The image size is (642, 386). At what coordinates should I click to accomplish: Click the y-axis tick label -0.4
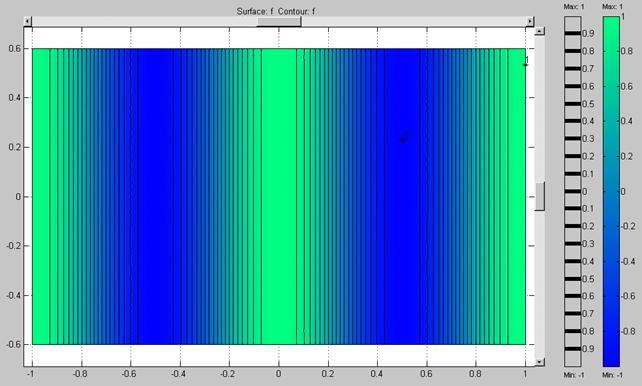(14, 295)
